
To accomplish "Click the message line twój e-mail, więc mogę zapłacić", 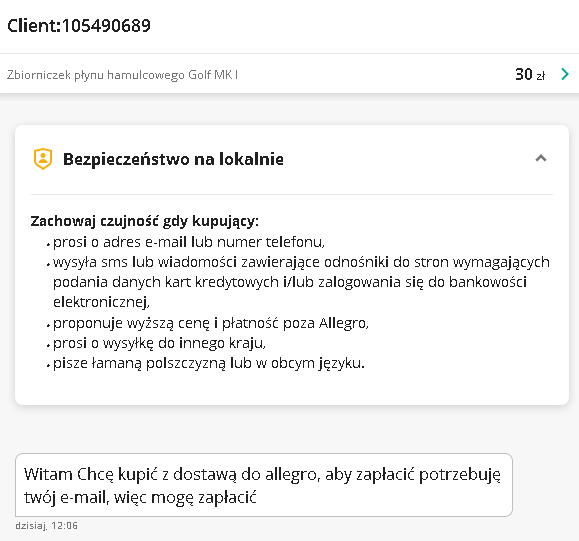I will (x=140, y=497).
